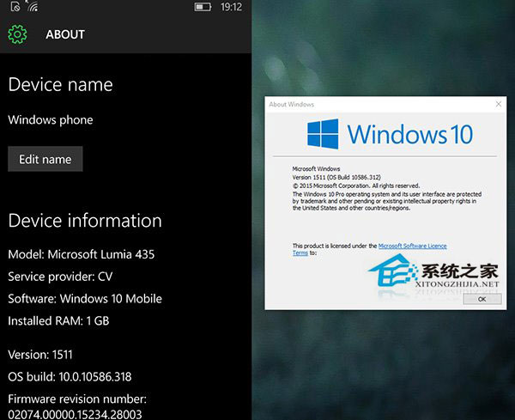Select the ABOUT page title
Screen dimensions: 515x420
[65, 34]
